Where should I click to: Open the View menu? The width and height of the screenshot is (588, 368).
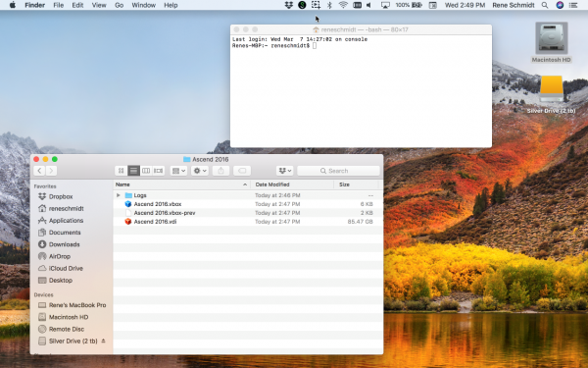click(x=99, y=5)
